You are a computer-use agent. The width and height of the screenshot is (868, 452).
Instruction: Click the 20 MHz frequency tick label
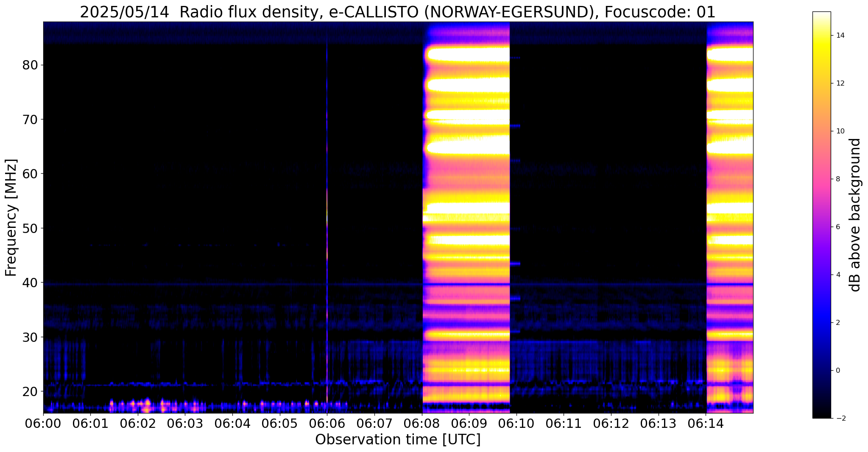31,391
